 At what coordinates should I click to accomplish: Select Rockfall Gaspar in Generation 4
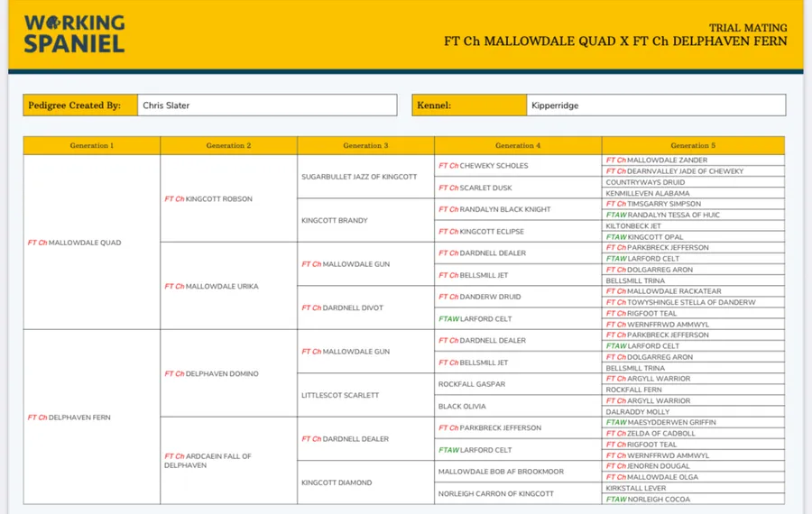click(471, 384)
